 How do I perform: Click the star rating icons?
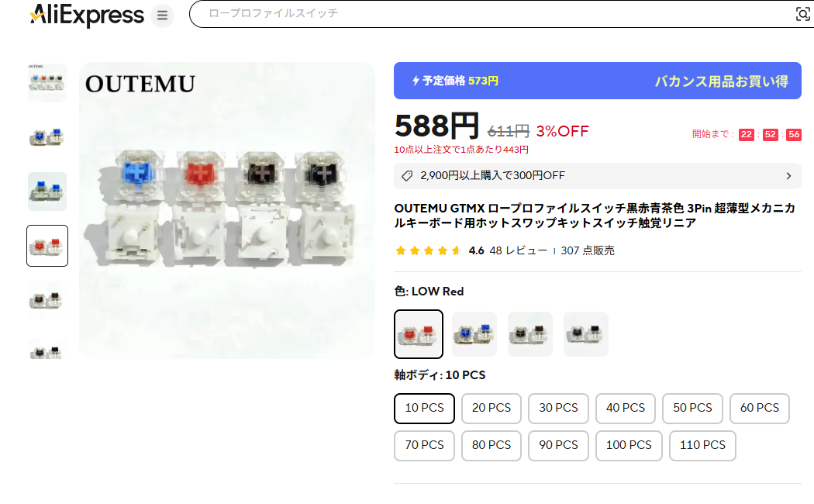[428, 250]
